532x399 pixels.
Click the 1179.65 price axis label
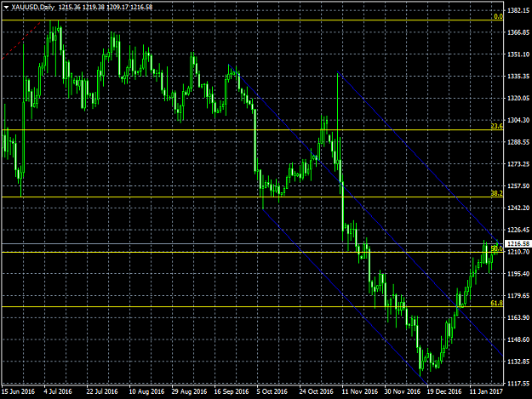click(x=518, y=295)
